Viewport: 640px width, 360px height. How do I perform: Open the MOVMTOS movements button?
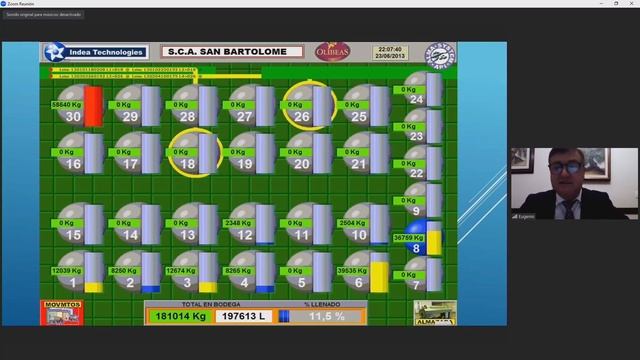tap(62, 313)
